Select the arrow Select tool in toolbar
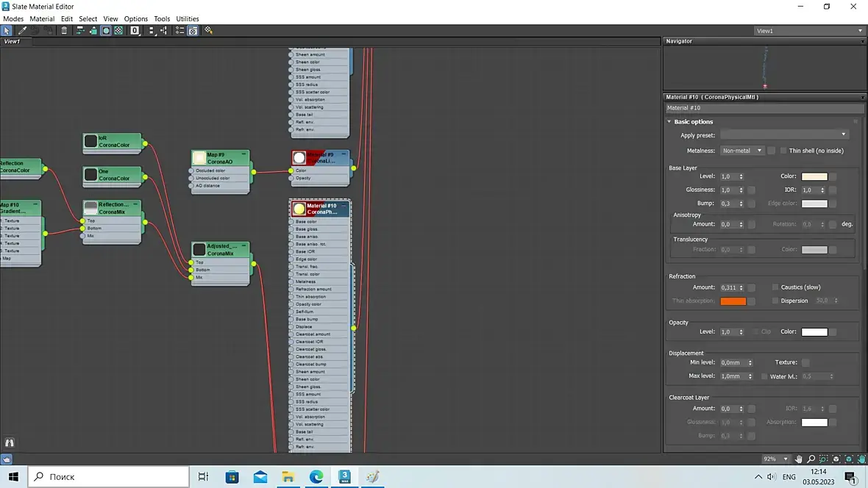868x488 pixels. coord(7,31)
